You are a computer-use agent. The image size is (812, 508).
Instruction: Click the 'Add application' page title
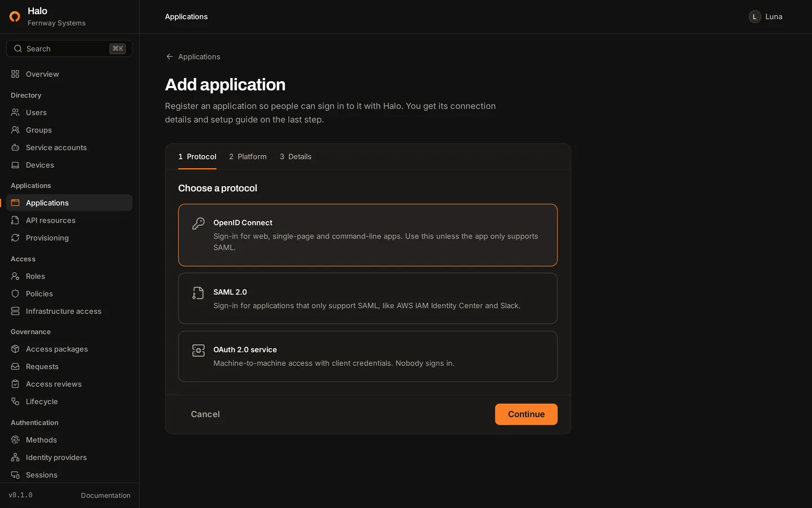pos(225,84)
